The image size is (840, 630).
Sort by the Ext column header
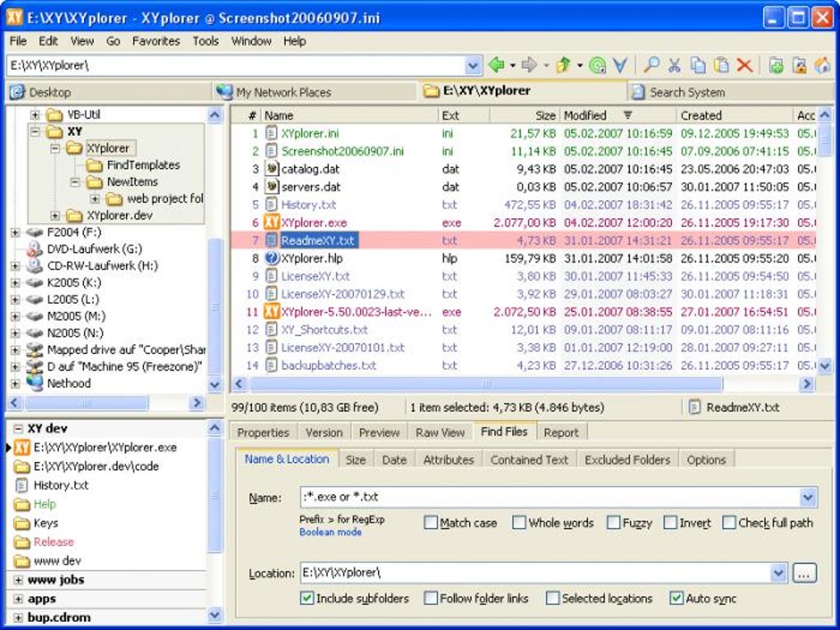click(463, 115)
